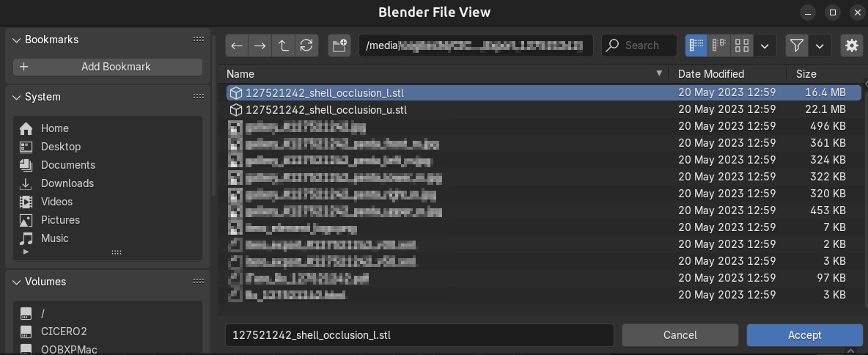Click Videos film icon

coord(26,202)
